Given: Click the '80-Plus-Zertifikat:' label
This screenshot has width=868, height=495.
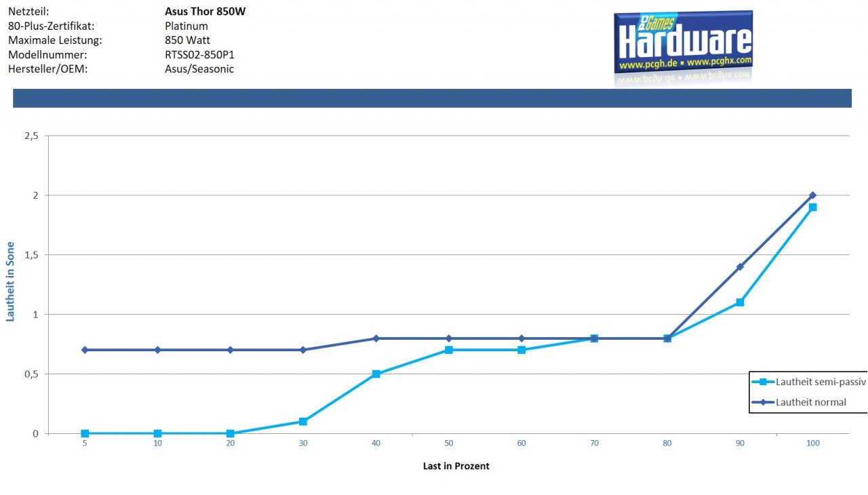Looking at the screenshot, I should pyautogui.click(x=51, y=26).
